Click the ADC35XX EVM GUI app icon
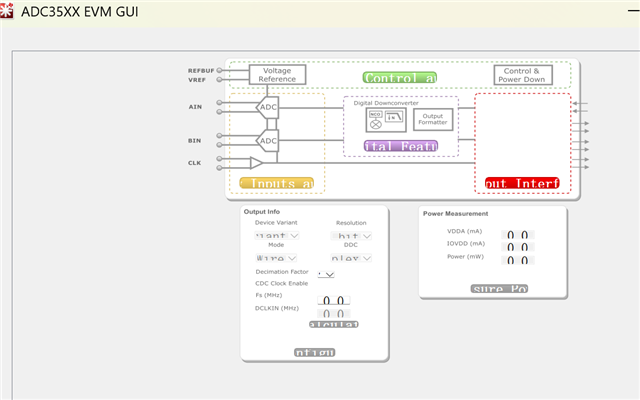 pos(7,11)
